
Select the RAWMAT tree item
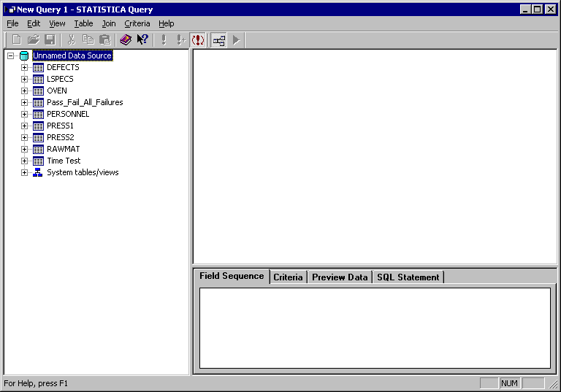click(64, 149)
